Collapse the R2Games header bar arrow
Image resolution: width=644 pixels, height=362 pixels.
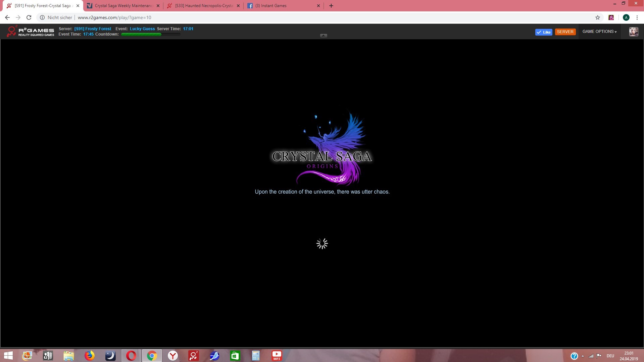(324, 36)
